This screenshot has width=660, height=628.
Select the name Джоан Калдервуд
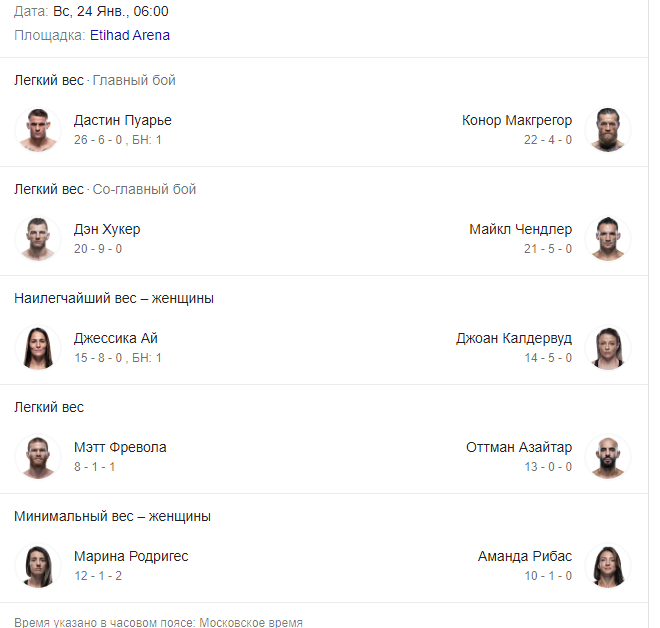(514, 338)
